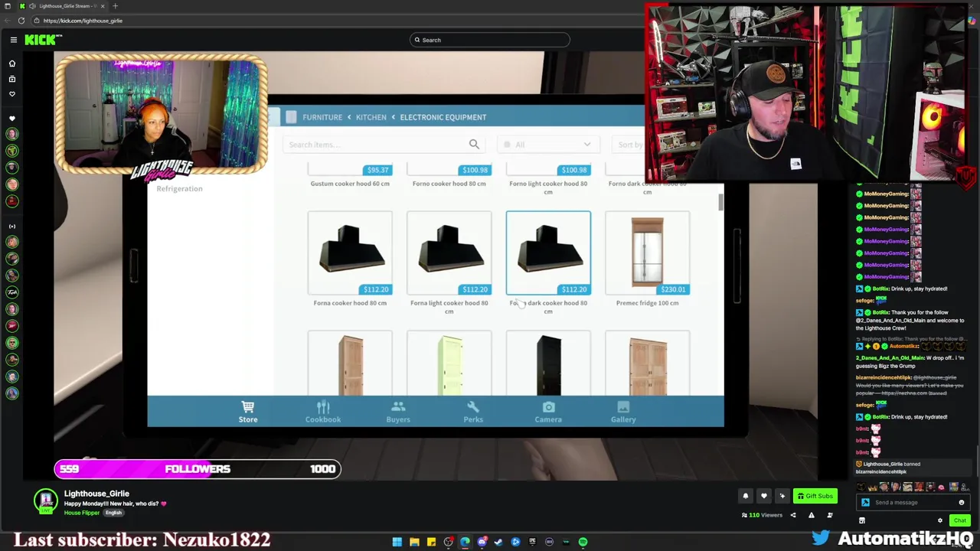Click the hammer badge icon in chat input

(865, 503)
